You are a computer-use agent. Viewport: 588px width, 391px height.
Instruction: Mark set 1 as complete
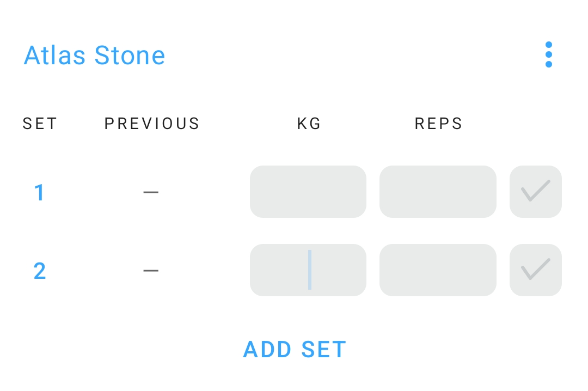coord(535,192)
